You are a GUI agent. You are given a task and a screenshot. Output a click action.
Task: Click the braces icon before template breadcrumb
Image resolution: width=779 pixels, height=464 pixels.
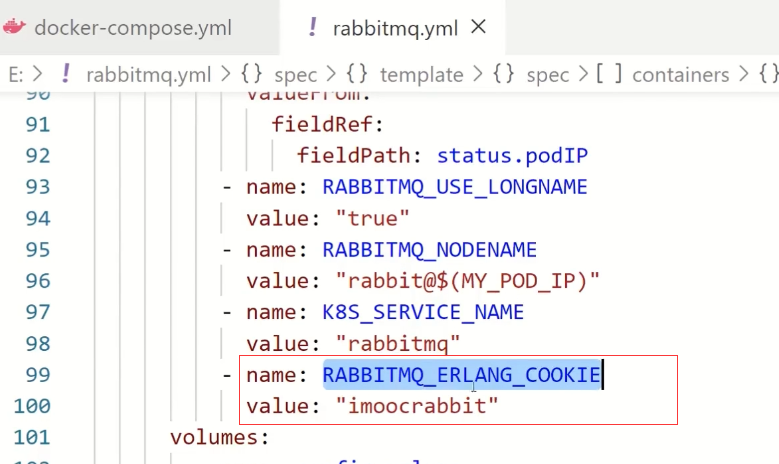click(x=357, y=75)
